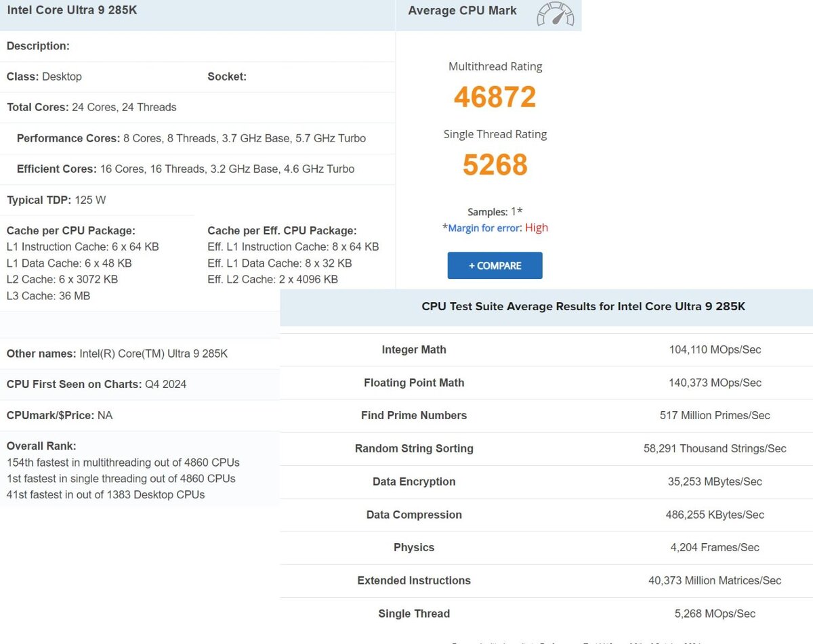Click the + COMPARE button

495,265
